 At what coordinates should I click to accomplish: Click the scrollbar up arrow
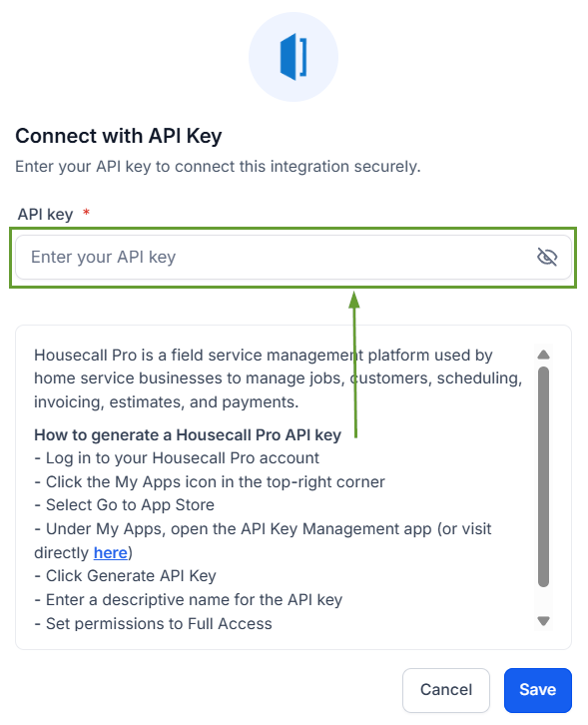click(544, 355)
